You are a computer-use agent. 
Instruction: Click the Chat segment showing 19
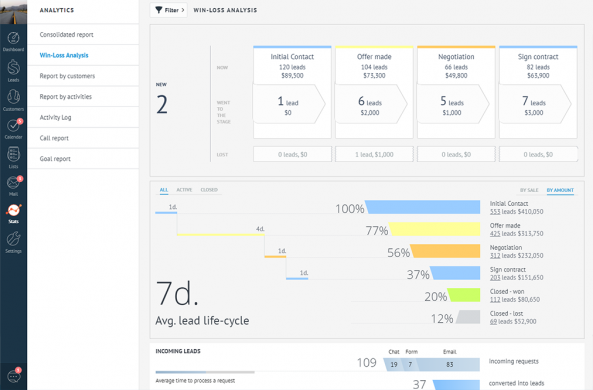coord(393,365)
